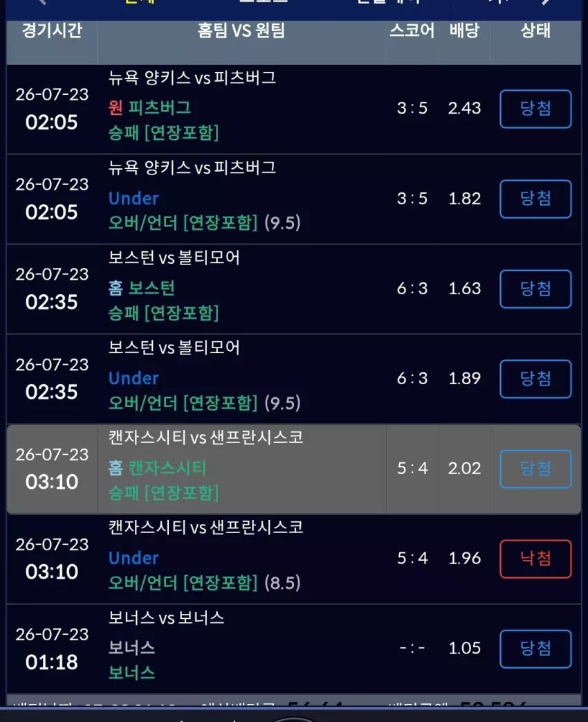Click odds value 2.43

pos(464,108)
